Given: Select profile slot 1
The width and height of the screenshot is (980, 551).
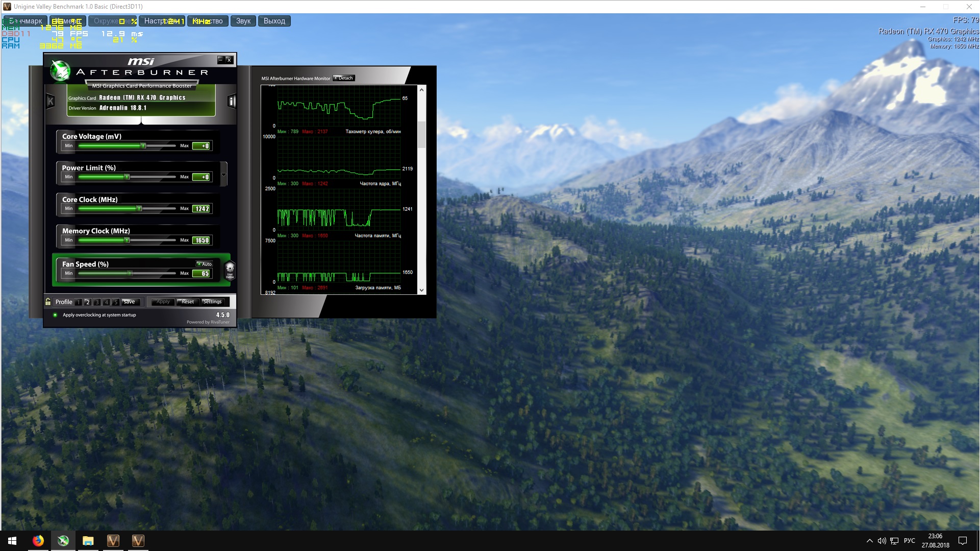Looking at the screenshot, I should point(79,302).
